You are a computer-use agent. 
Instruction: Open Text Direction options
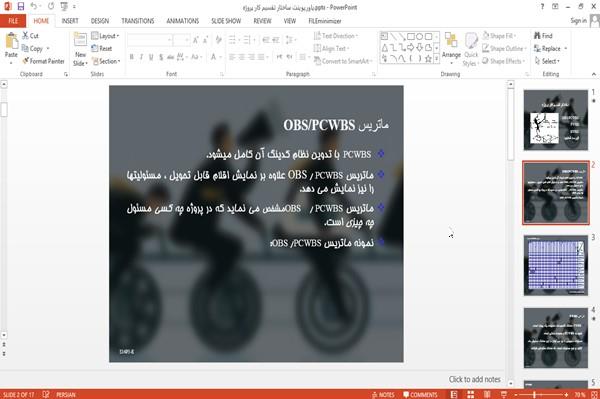[336, 36]
